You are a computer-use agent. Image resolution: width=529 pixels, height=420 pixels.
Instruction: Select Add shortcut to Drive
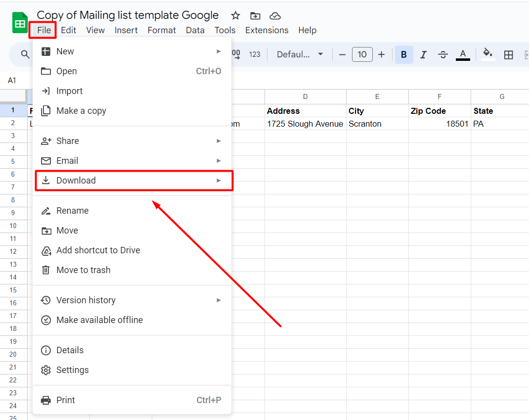132,250
